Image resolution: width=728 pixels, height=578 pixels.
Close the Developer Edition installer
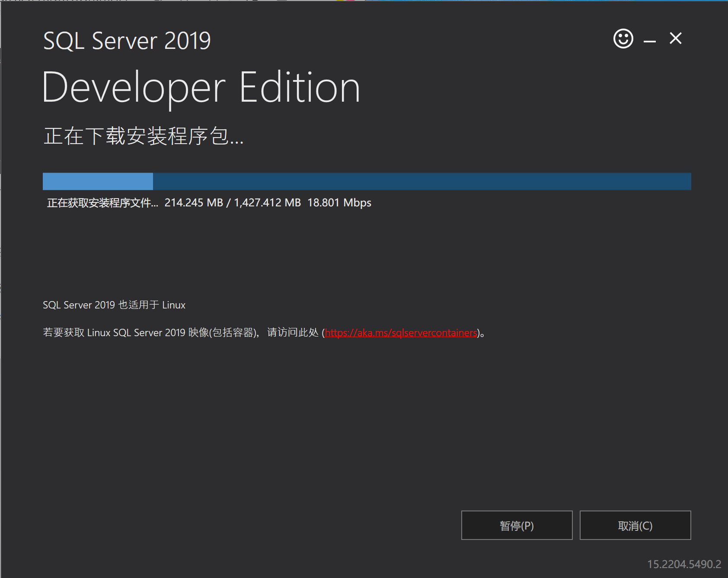tap(675, 39)
